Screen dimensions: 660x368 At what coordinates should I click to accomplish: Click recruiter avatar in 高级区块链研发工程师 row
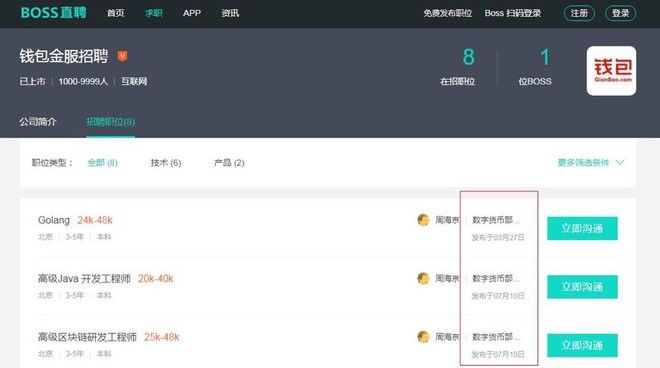423,337
